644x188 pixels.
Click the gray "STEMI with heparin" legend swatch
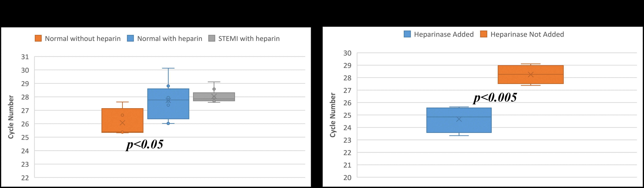(211, 38)
